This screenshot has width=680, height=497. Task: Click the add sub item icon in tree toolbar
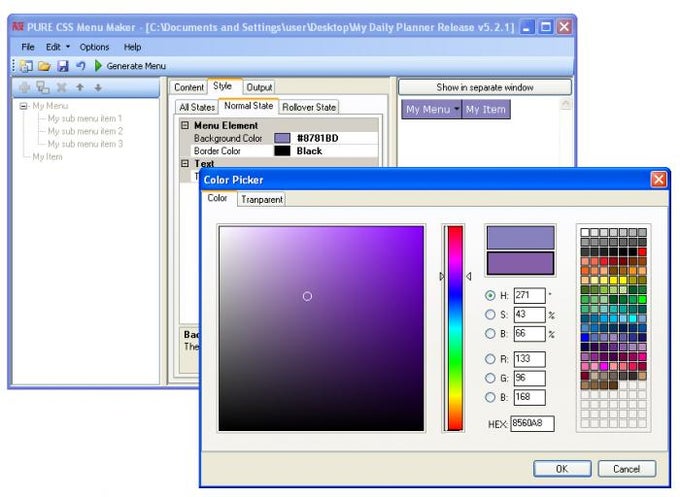point(42,88)
